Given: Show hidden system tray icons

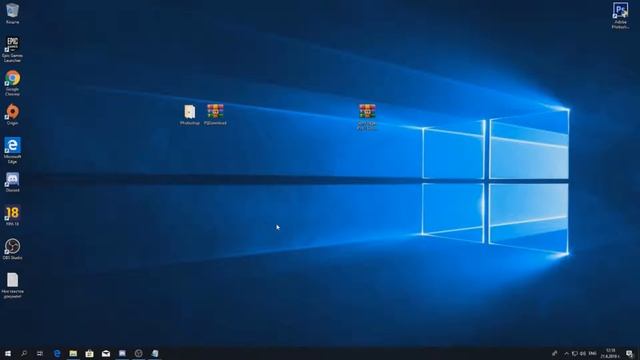Looking at the screenshot, I should click(x=567, y=353).
